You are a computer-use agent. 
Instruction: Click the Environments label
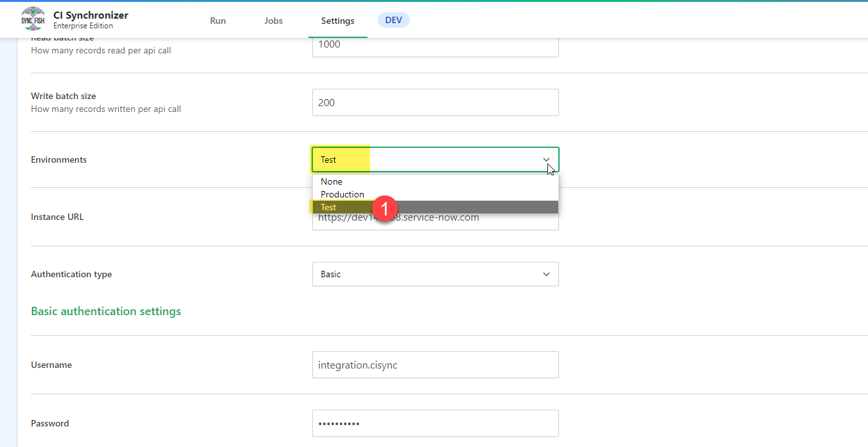point(58,160)
